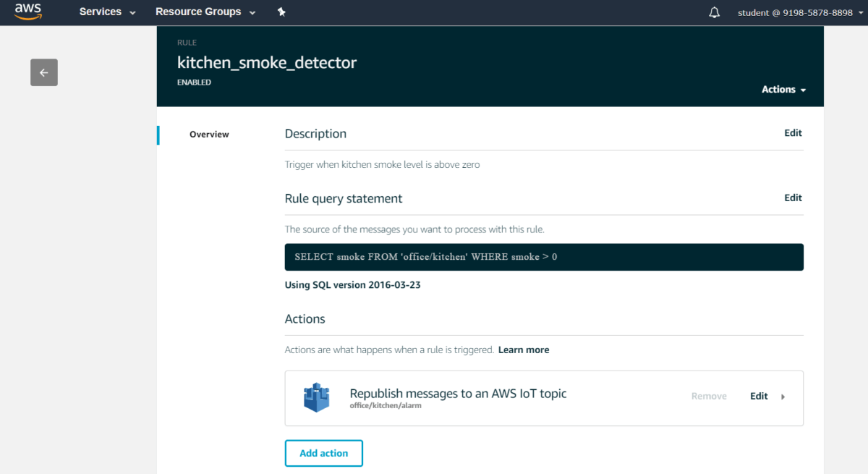Viewport: 868px width, 474px height.
Task: Click the Description section heading
Action: click(x=315, y=134)
